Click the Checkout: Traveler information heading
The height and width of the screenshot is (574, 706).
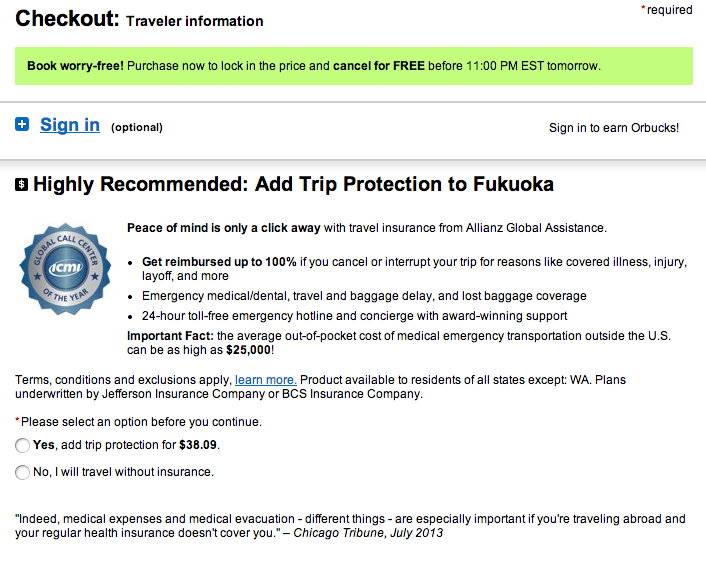139,19
